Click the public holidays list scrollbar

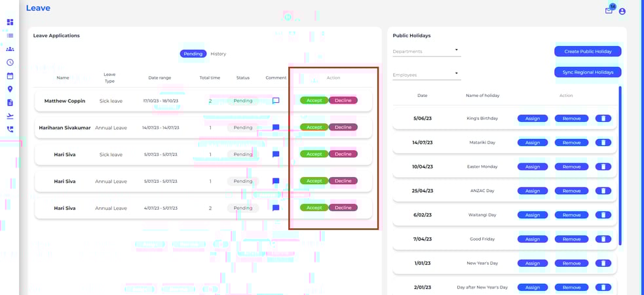pos(620,164)
